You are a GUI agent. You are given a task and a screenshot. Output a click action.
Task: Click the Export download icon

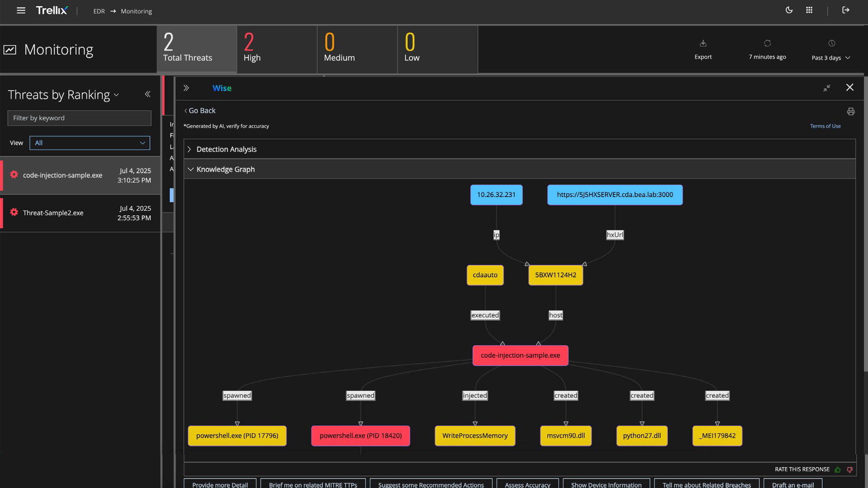click(703, 43)
